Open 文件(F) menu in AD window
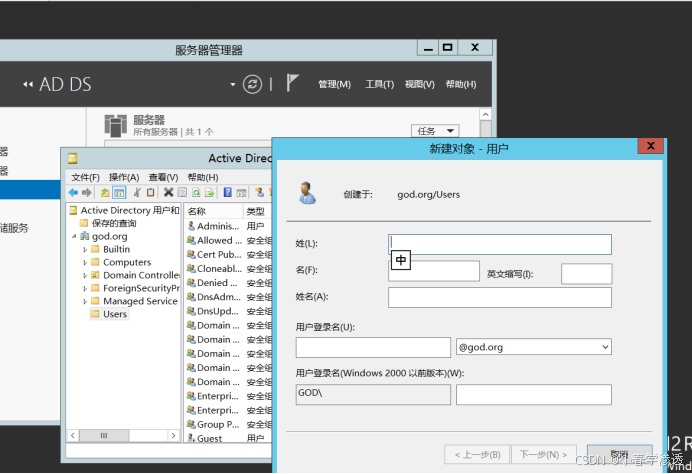The image size is (692, 474). coord(86,177)
